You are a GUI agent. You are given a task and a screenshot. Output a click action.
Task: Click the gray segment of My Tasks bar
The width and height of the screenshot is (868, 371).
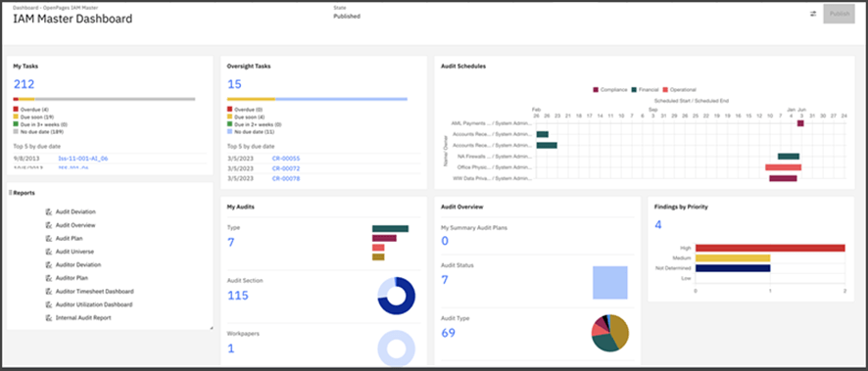(x=115, y=99)
